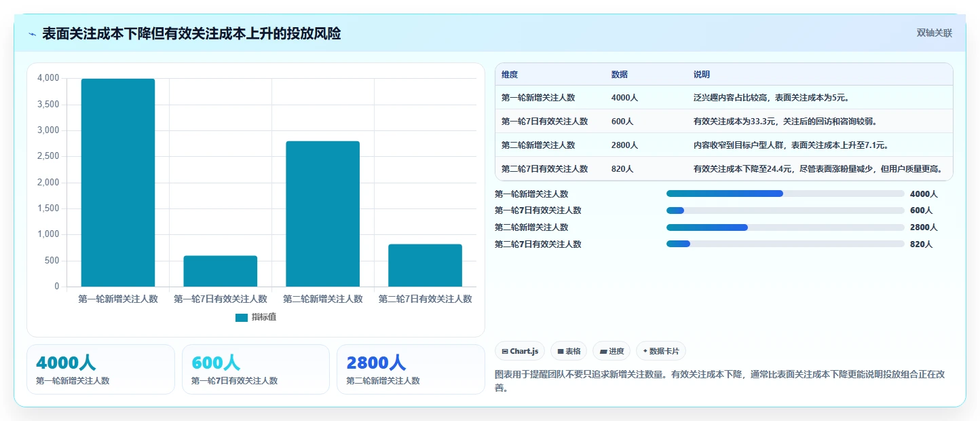Viewport: 980px width, 421px height.
Task: Click the 指标值 legend text
Action: point(264,317)
